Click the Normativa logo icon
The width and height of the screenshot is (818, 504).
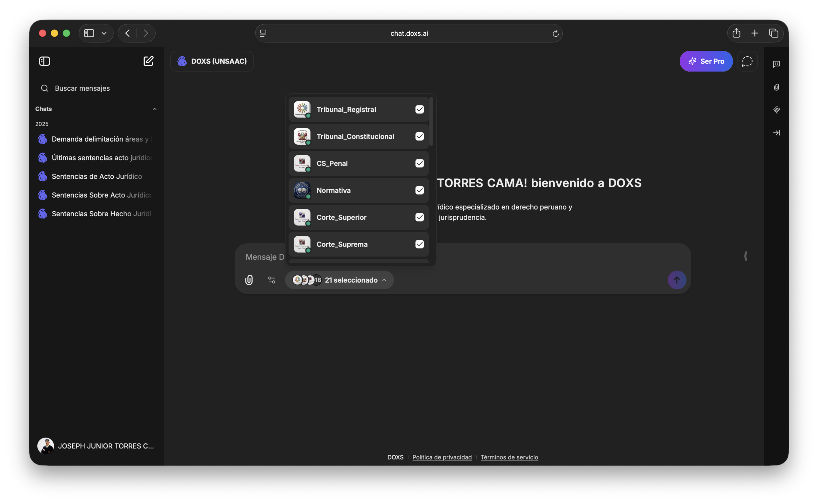click(302, 190)
